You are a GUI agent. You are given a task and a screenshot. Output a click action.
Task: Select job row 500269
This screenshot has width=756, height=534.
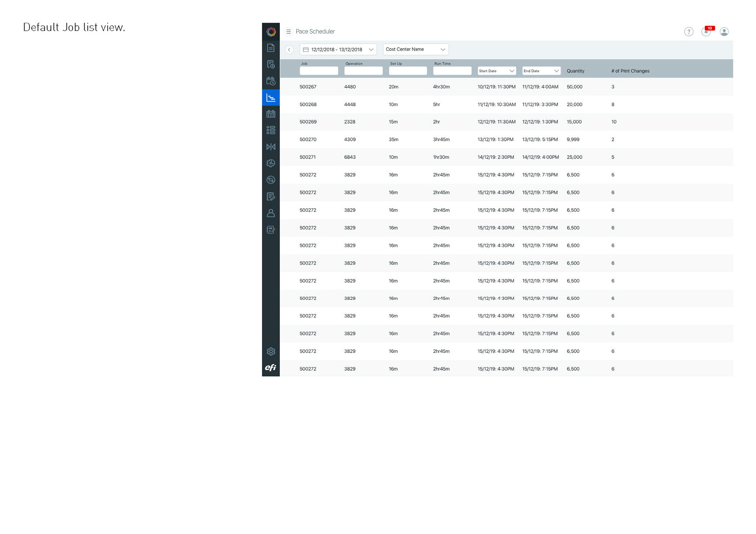point(308,122)
